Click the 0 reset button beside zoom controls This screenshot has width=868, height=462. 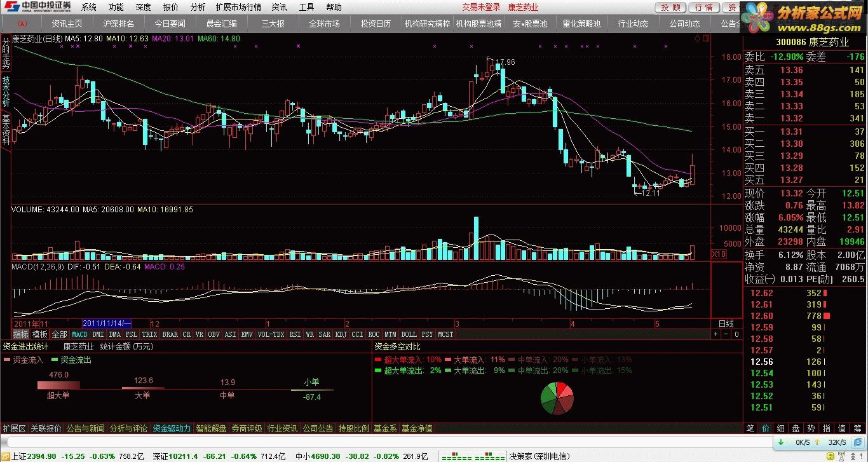736,334
